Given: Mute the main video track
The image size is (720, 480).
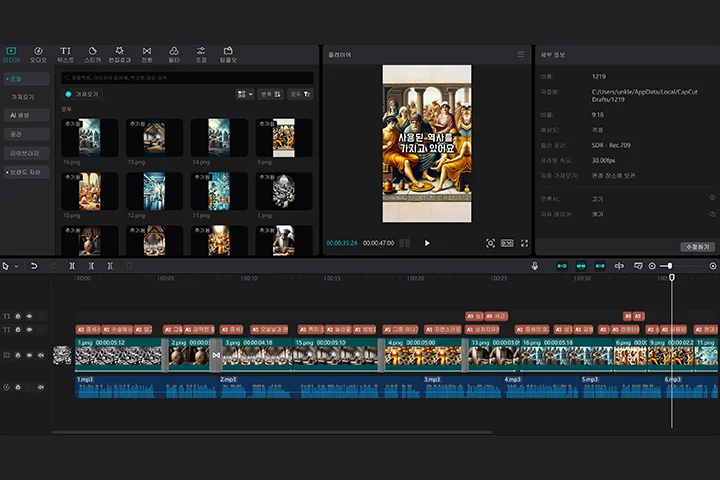Looking at the screenshot, I should (41, 355).
